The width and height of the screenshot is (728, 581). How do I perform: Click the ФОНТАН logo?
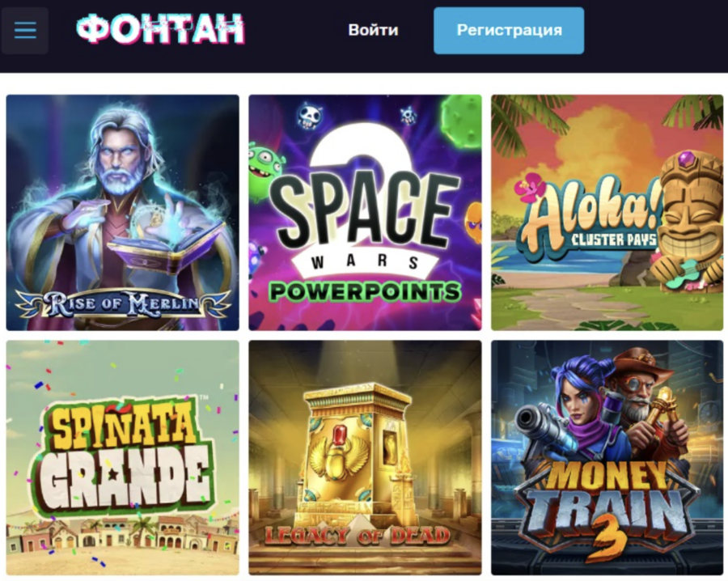161,29
